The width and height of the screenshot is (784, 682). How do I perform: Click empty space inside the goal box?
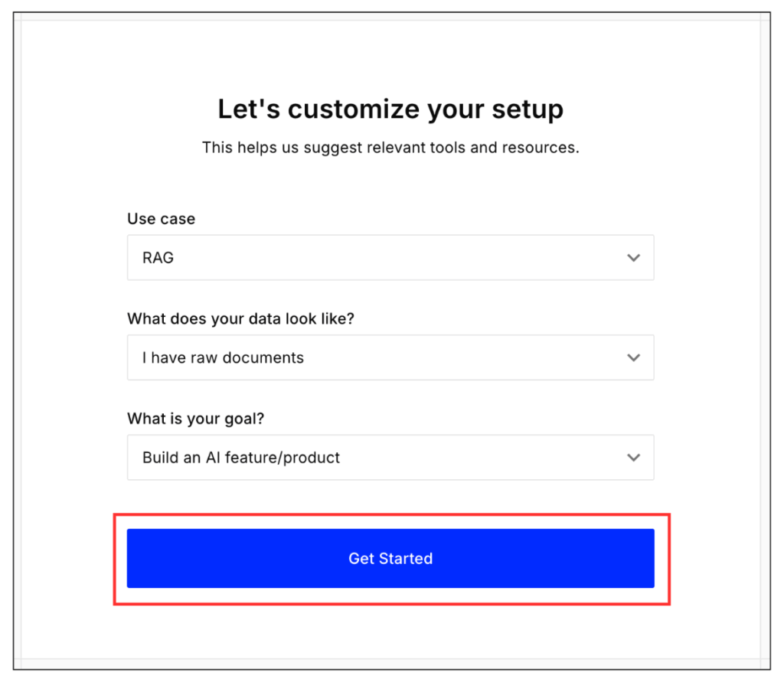point(498,458)
